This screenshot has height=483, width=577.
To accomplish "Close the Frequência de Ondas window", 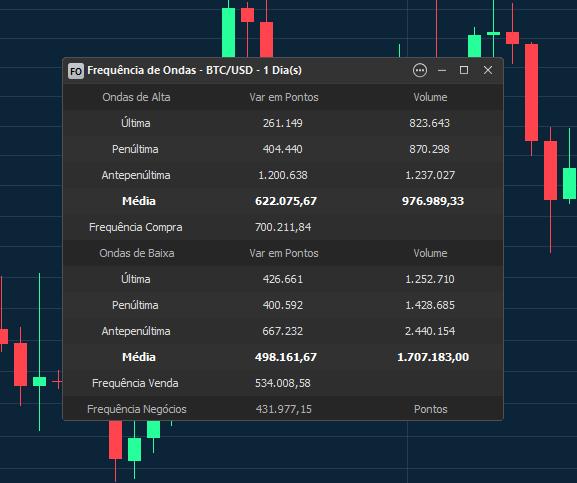I will 488,70.
